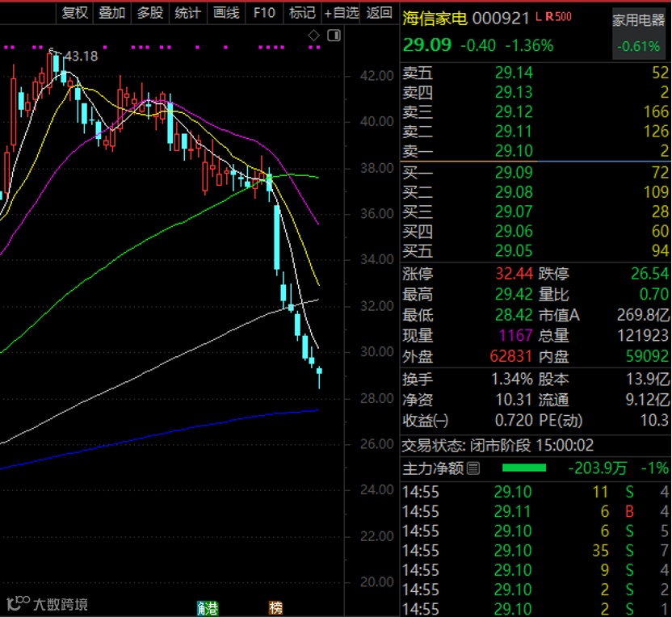Click the 14:55 trade with B flag
Screen dimensions: 672x617
535,511
